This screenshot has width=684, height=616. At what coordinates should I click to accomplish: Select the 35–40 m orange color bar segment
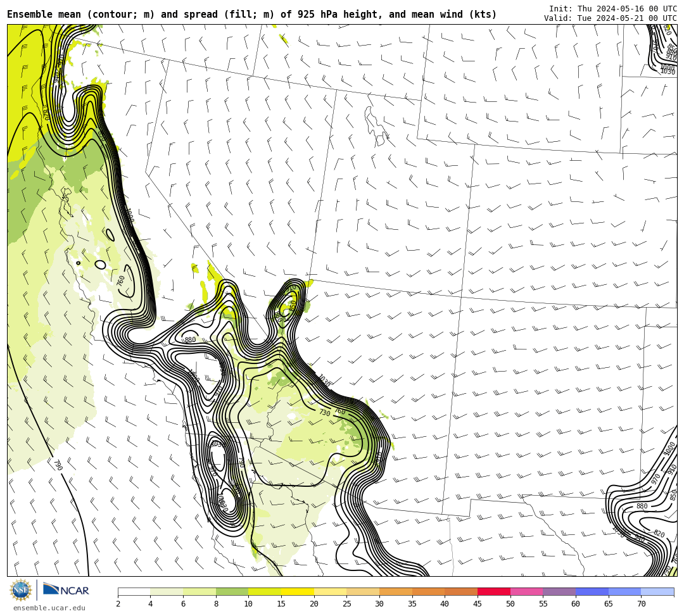(428, 591)
